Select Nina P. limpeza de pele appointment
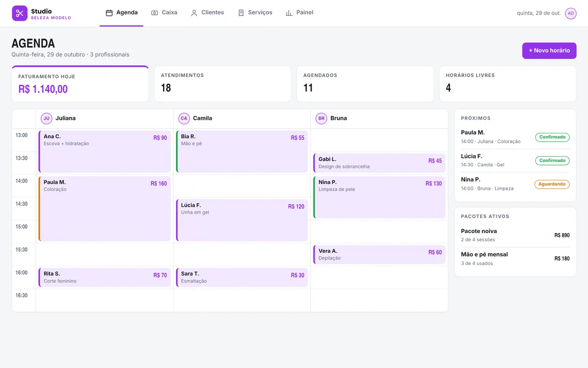The height and width of the screenshot is (368, 588). 380,197
